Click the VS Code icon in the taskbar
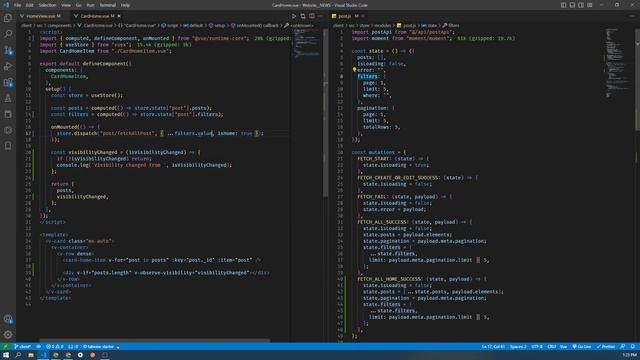The width and height of the screenshot is (640, 360). pyautogui.click(x=43, y=355)
